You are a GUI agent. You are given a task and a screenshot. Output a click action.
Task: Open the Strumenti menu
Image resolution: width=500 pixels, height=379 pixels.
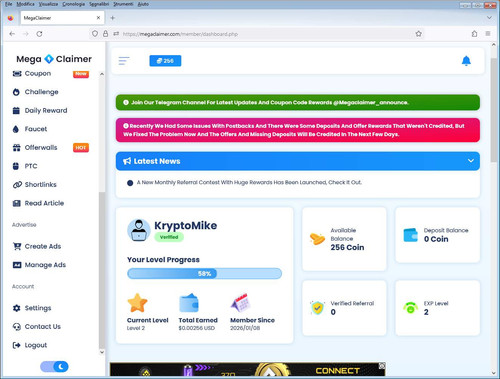coord(123,4)
